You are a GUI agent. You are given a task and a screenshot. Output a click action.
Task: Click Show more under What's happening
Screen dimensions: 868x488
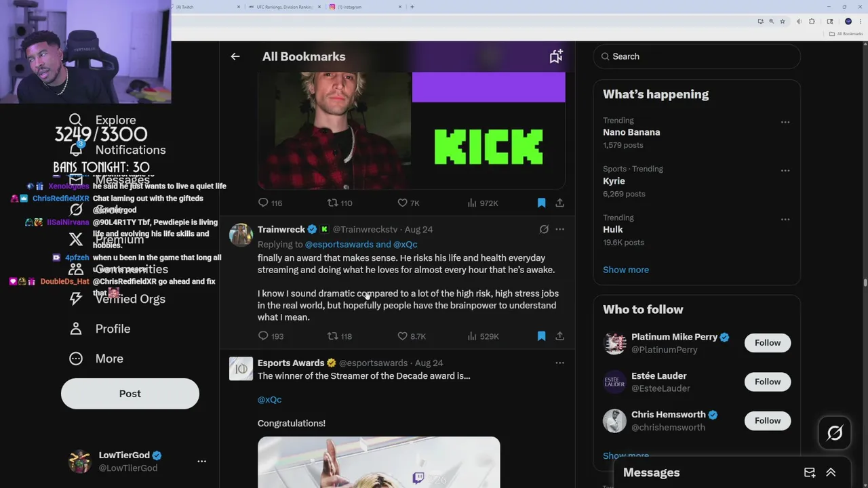click(x=626, y=270)
